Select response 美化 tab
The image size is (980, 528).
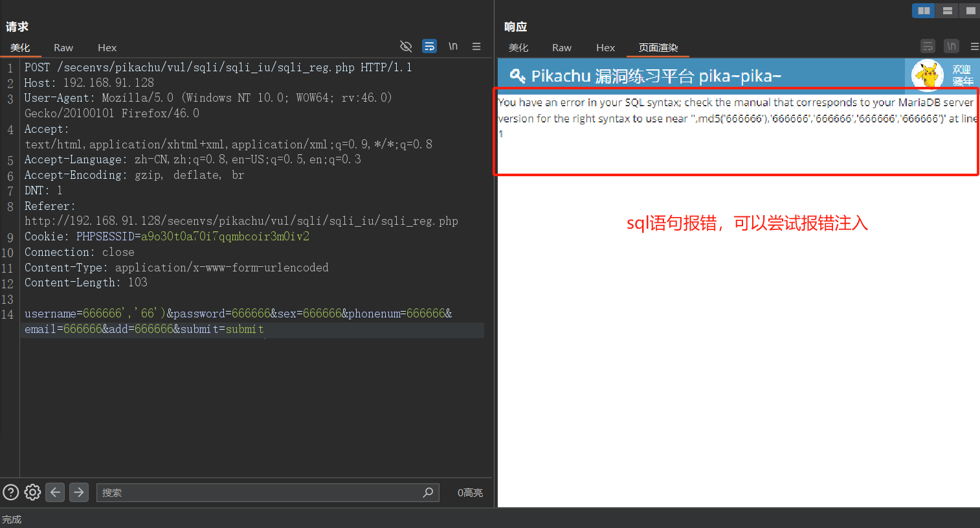tap(518, 48)
